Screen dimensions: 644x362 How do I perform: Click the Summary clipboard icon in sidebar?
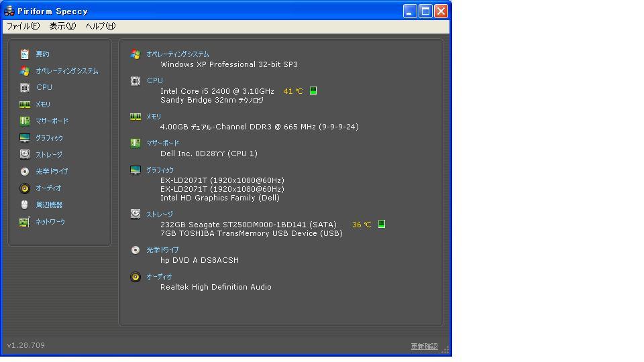pos(25,54)
